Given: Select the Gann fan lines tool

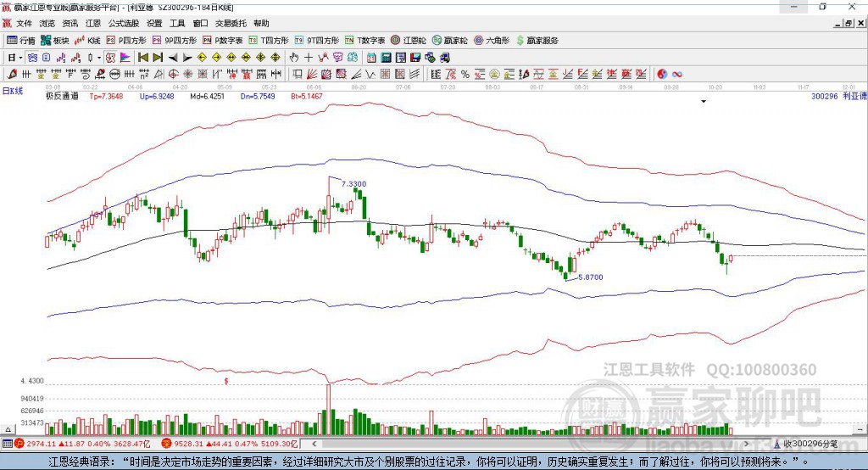Looking at the screenshot, I should 313,75.
